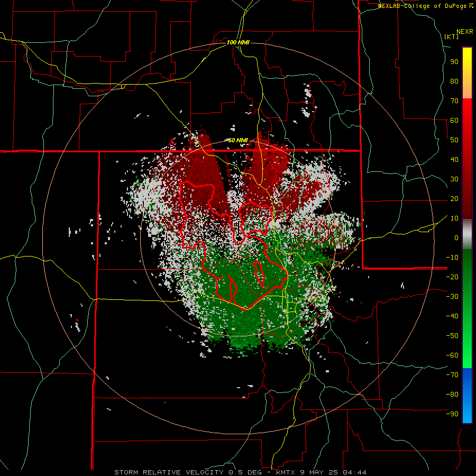Click the -40 value on the velocity scale
This screenshot has width=476, height=476.
coord(452,316)
